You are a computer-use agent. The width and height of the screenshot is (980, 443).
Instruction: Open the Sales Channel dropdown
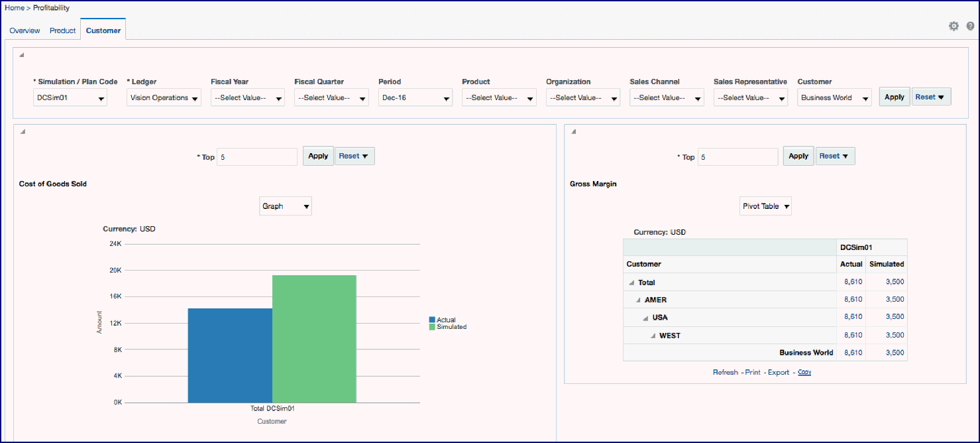click(x=667, y=97)
